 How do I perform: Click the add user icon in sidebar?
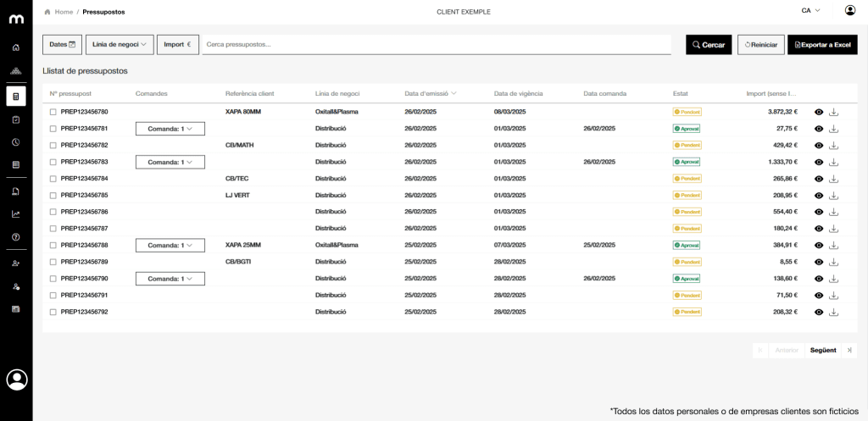coord(16,263)
